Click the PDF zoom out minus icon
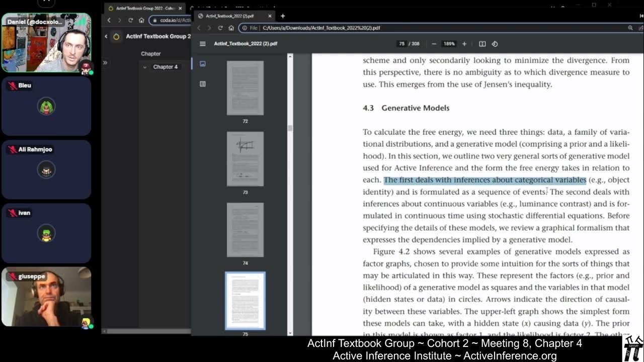Image resolution: width=644 pixels, height=362 pixels. click(434, 44)
